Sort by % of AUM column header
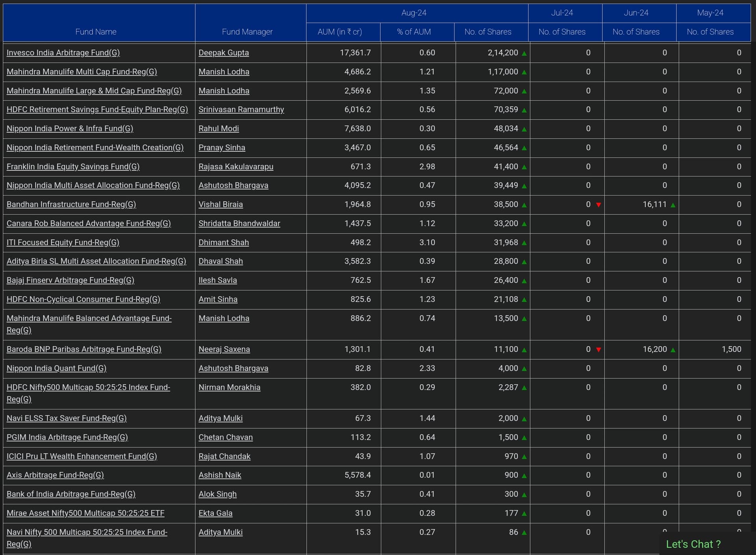756x555 pixels. pos(413,32)
